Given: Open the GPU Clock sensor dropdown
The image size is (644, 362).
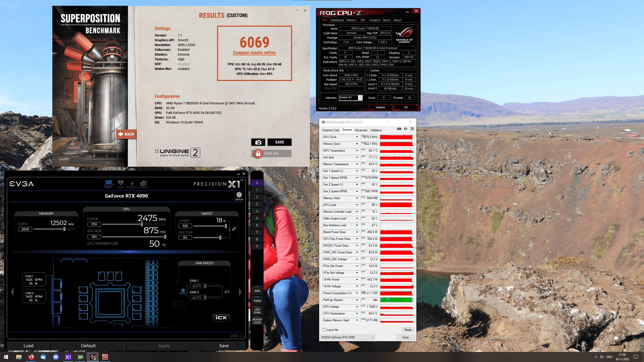Looking at the screenshot, I should coord(357,137).
